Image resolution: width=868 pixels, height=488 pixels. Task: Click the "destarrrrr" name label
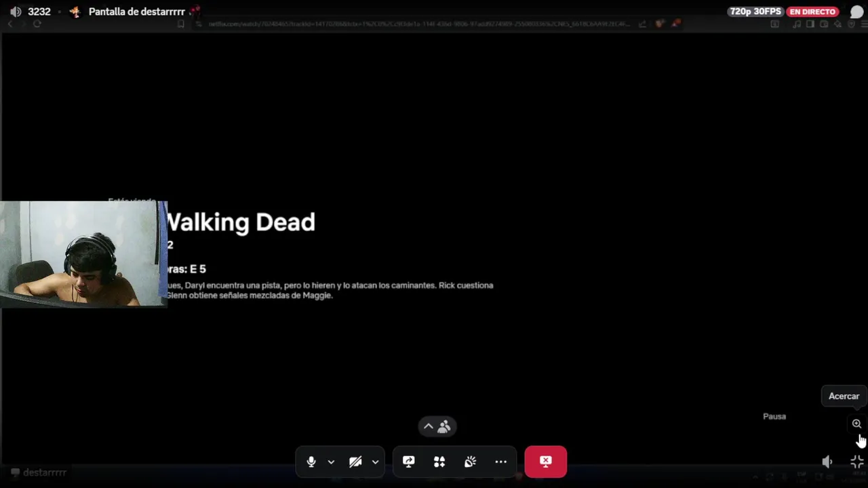45,472
